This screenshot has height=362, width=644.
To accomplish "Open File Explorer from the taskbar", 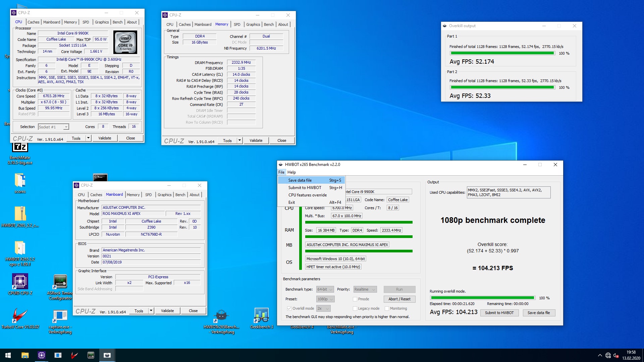I will click(25, 355).
